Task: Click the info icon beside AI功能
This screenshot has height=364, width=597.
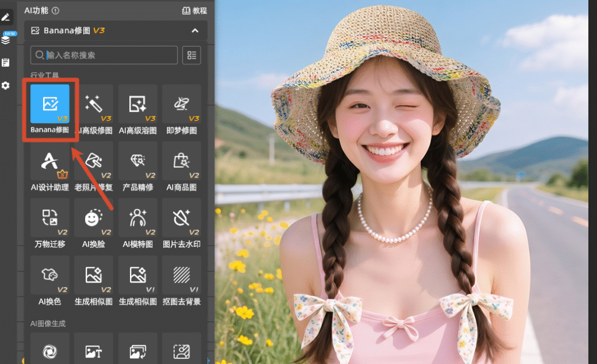Action: click(x=55, y=10)
